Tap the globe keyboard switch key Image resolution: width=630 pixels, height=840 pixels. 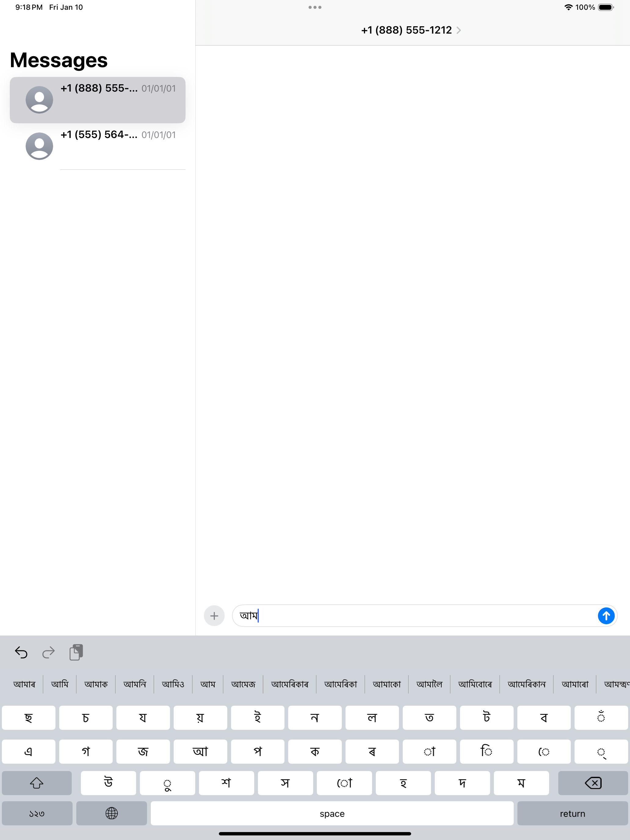(x=112, y=813)
